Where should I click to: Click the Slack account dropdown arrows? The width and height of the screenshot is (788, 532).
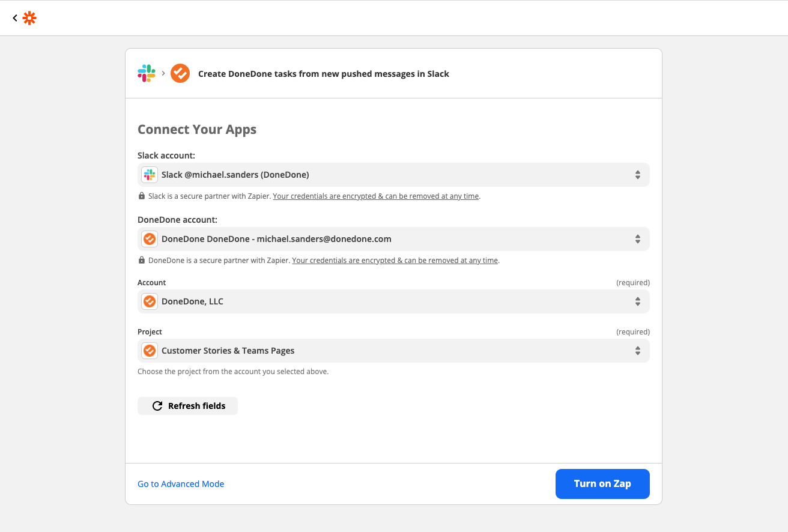(x=638, y=175)
